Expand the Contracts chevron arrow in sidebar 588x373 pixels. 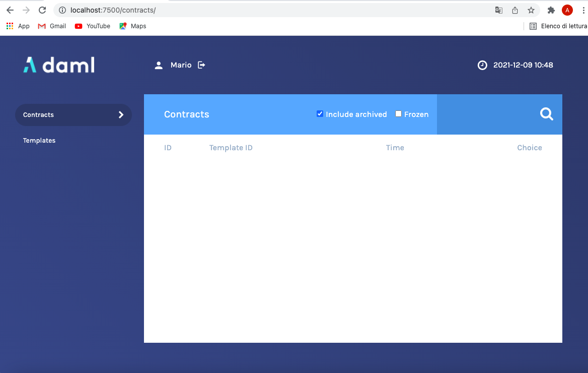coord(121,115)
